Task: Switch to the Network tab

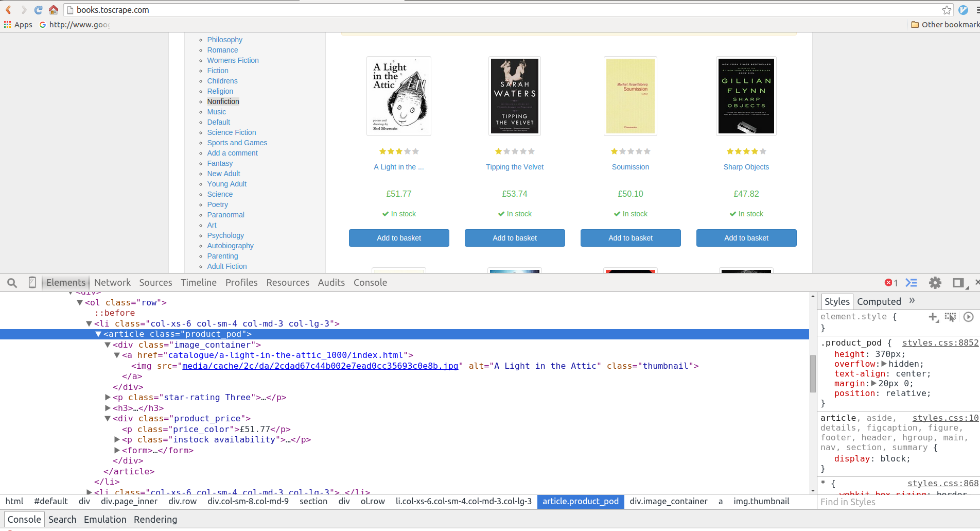Action: coord(112,283)
